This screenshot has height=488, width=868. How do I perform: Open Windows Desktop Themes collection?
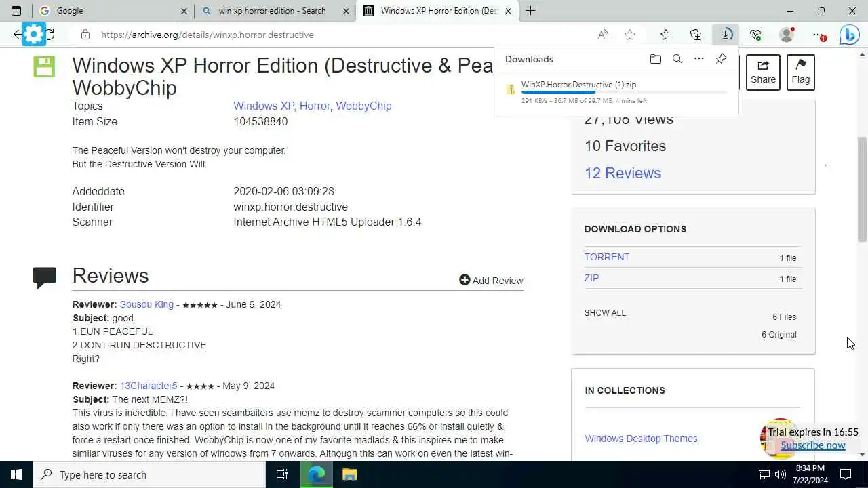[641, 439]
